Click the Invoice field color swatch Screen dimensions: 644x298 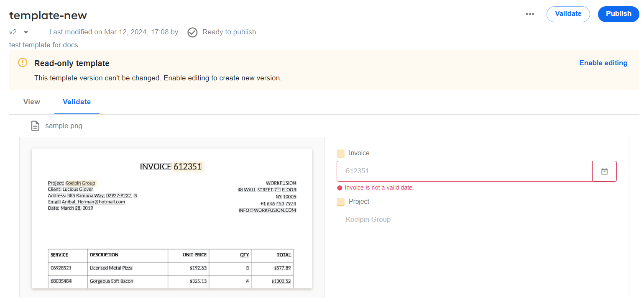pyautogui.click(x=340, y=153)
